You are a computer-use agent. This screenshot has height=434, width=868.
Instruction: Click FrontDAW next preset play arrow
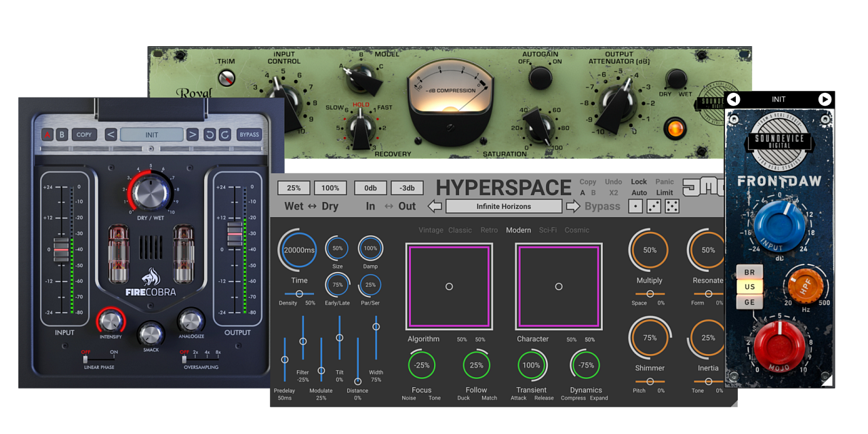825,99
